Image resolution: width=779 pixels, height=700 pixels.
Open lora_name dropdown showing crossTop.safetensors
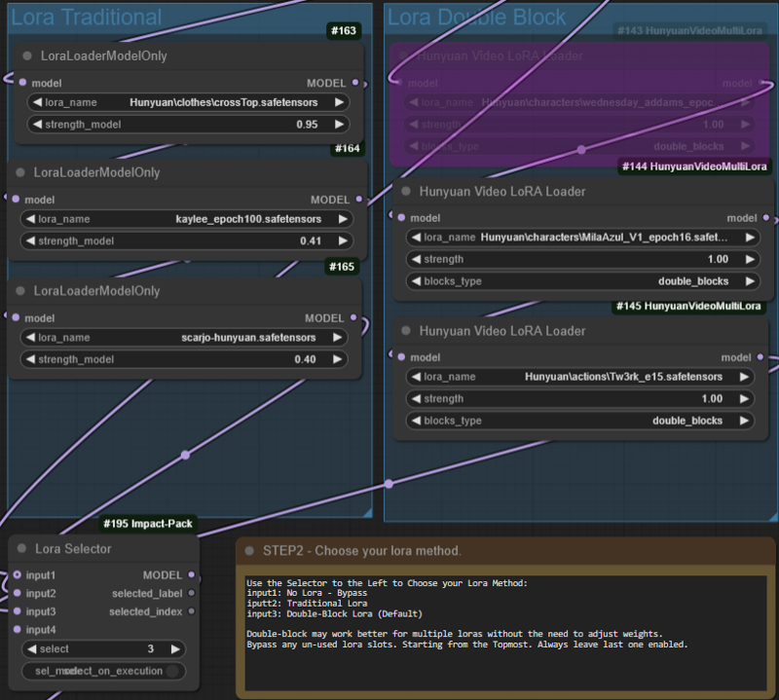coord(188,102)
